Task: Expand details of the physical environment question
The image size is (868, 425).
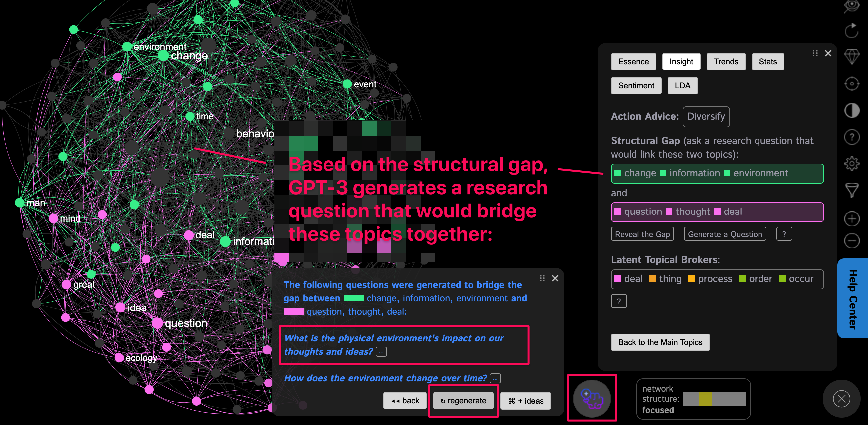Action: click(381, 351)
